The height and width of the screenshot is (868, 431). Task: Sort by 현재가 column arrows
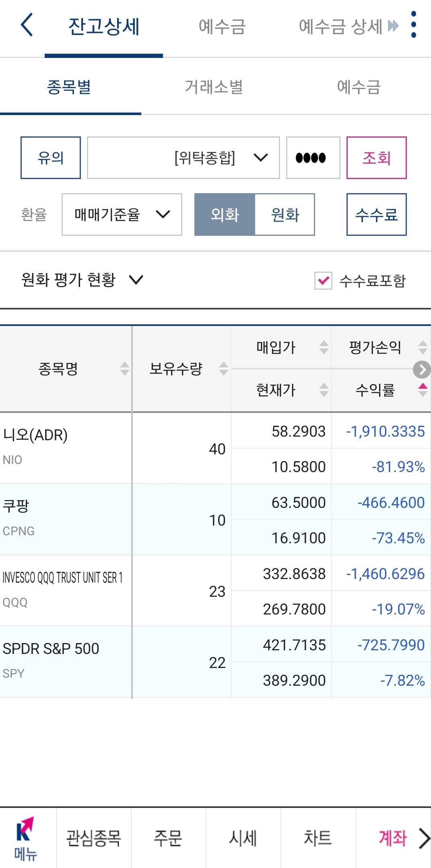324,390
